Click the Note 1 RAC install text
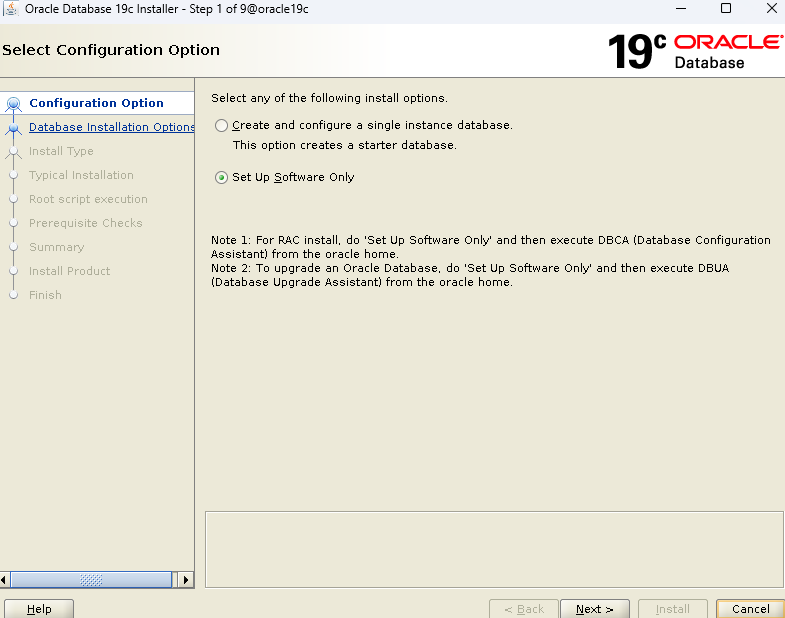 (x=491, y=247)
